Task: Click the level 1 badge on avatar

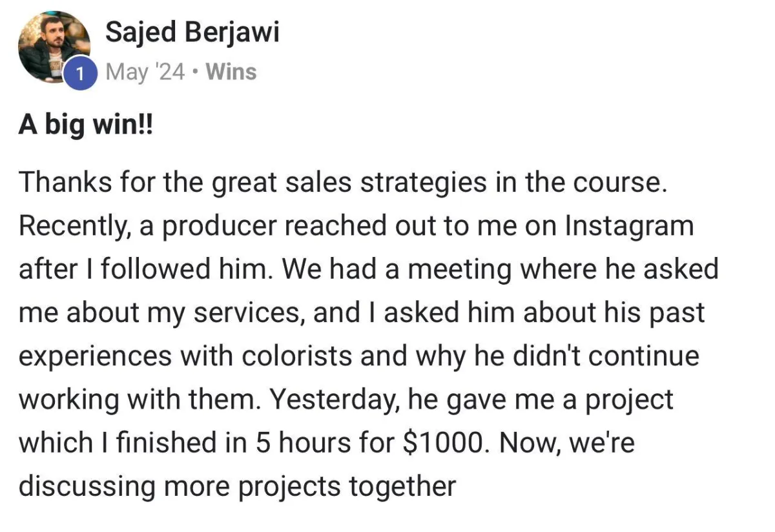Action: pos(79,73)
